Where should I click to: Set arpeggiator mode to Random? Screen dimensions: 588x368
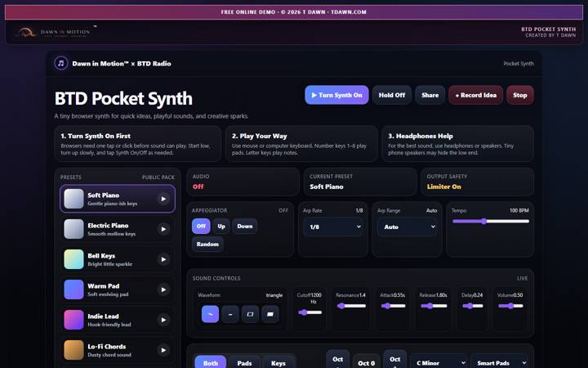[207, 244]
